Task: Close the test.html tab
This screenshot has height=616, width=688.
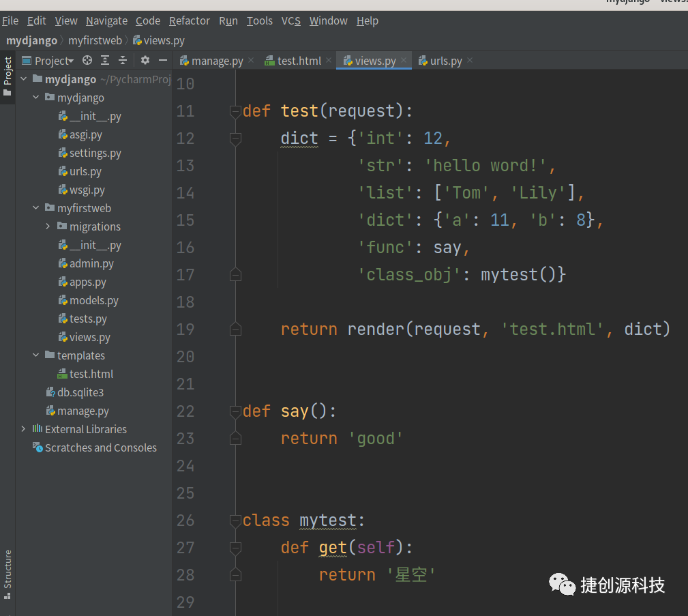Action: tap(329, 60)
